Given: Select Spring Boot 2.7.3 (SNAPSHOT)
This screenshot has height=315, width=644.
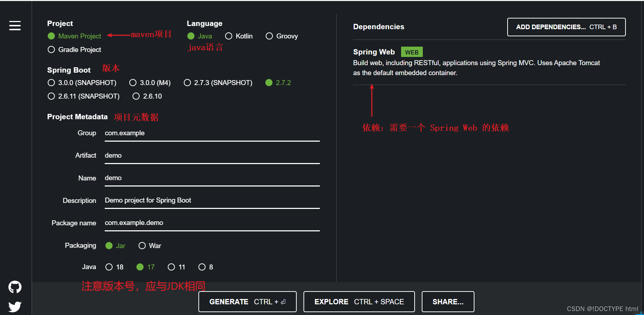Looking at the screenshot, I should (218, 83).
